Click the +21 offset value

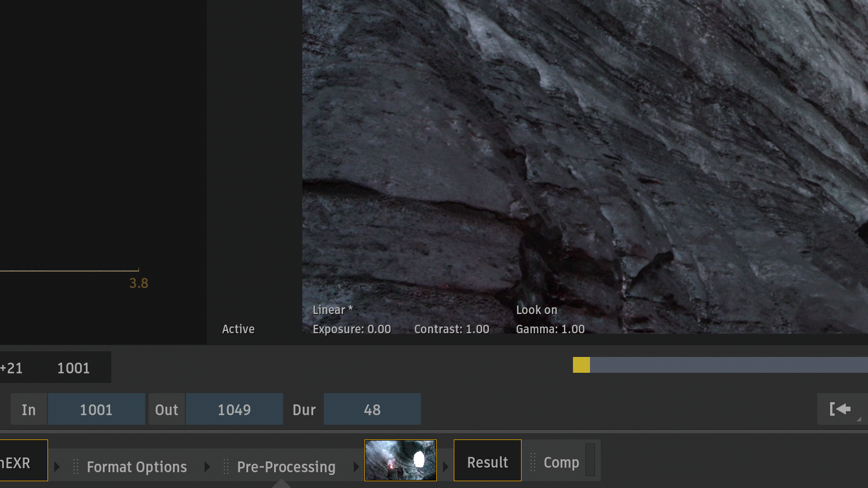pyautogui.click(x=11, y=368)
